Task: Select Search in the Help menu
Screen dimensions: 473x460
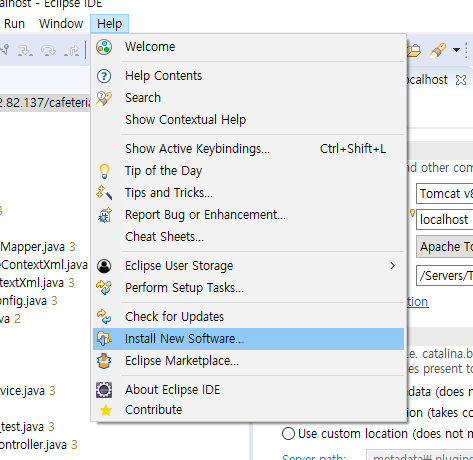Action: (x=248, y=98)
